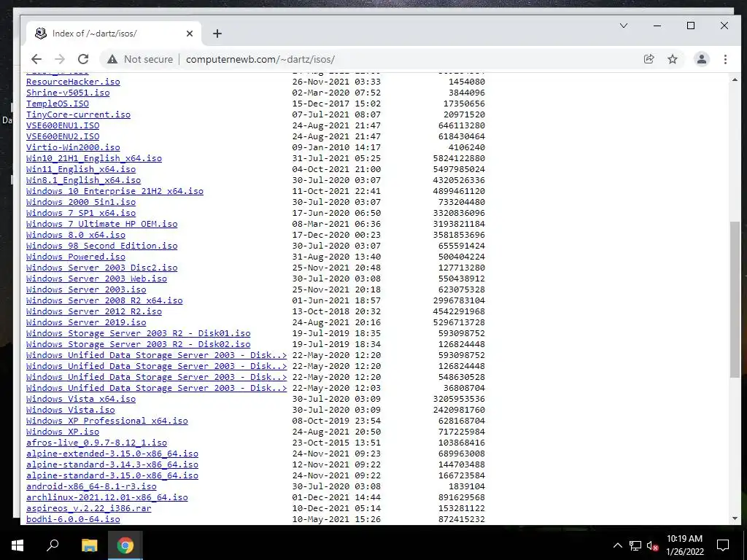Download Windows Server 2012 R2.iso
The height and width of the screenshot is (560, 747).
pos(94,311)
